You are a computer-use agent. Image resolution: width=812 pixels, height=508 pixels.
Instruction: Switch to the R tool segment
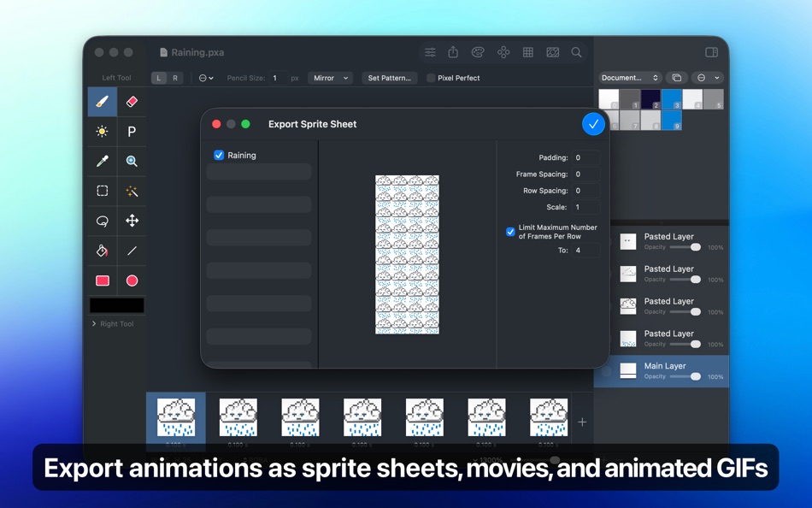click(x=176, y=77)
